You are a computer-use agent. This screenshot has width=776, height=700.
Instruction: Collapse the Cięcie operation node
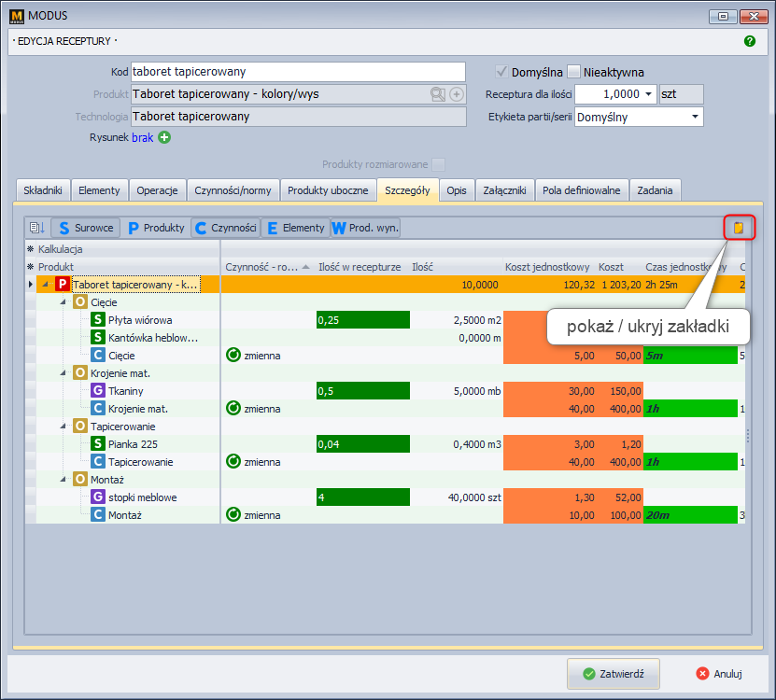click(63, 302)
